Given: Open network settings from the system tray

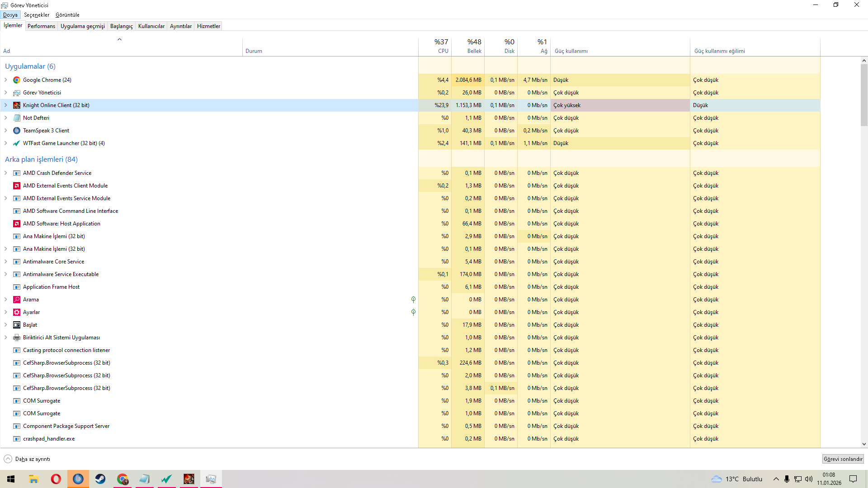Looking at the screenshot, I should pos(798,479).
